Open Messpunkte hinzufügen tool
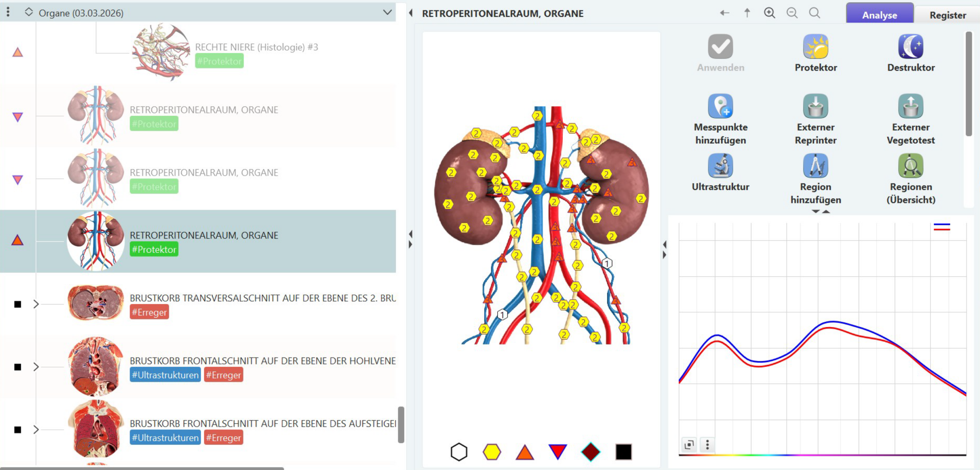The image size is (980, 470). click(720, 106)
